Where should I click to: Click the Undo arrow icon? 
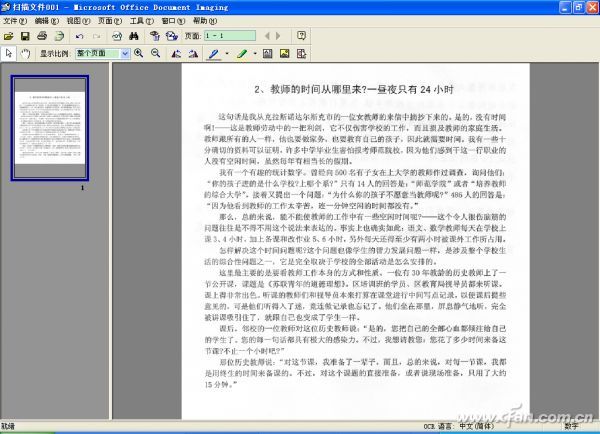[x=80, y=36]
